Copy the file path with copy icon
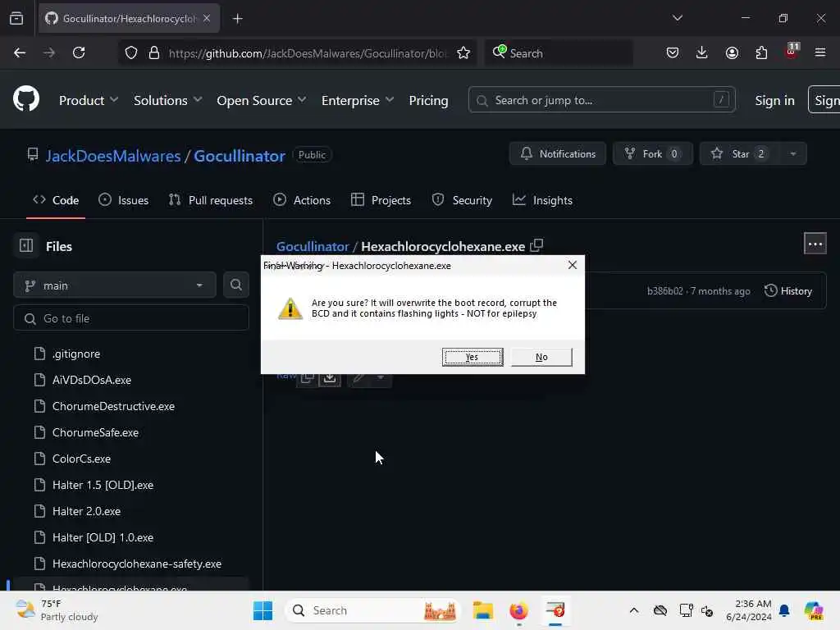The image size is (840, 630). point(536,245)
